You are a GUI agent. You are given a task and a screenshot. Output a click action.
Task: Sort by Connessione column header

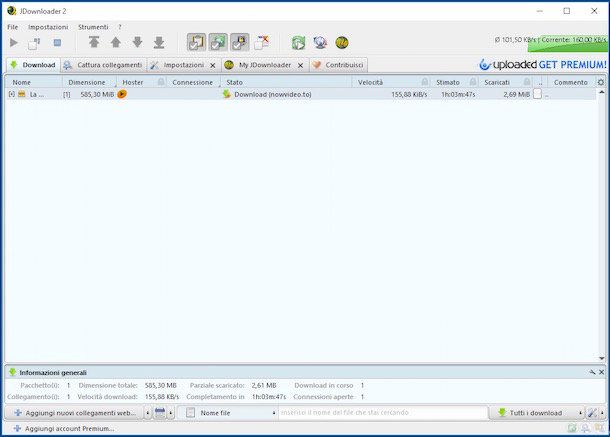193,82
